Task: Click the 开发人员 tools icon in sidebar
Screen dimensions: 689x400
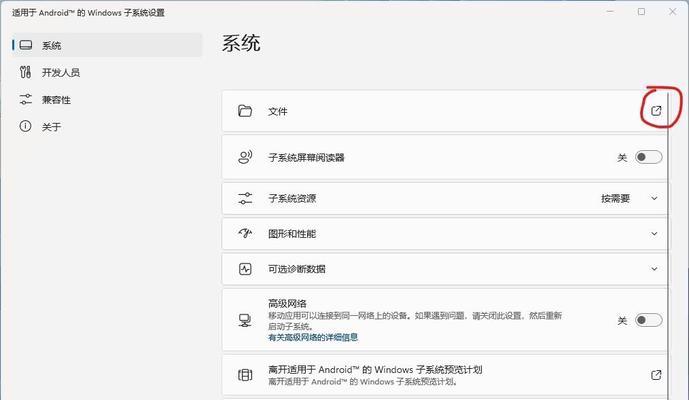Action: [x=25, y=72]
